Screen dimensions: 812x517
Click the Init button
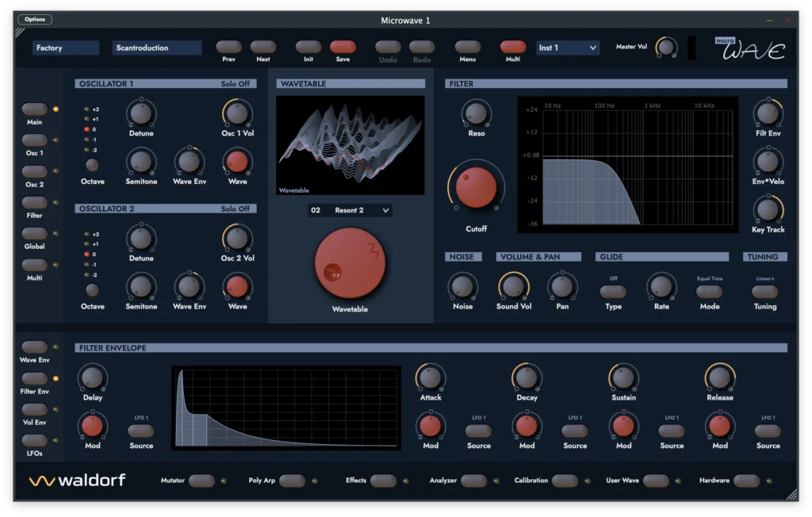click(308, 47)
